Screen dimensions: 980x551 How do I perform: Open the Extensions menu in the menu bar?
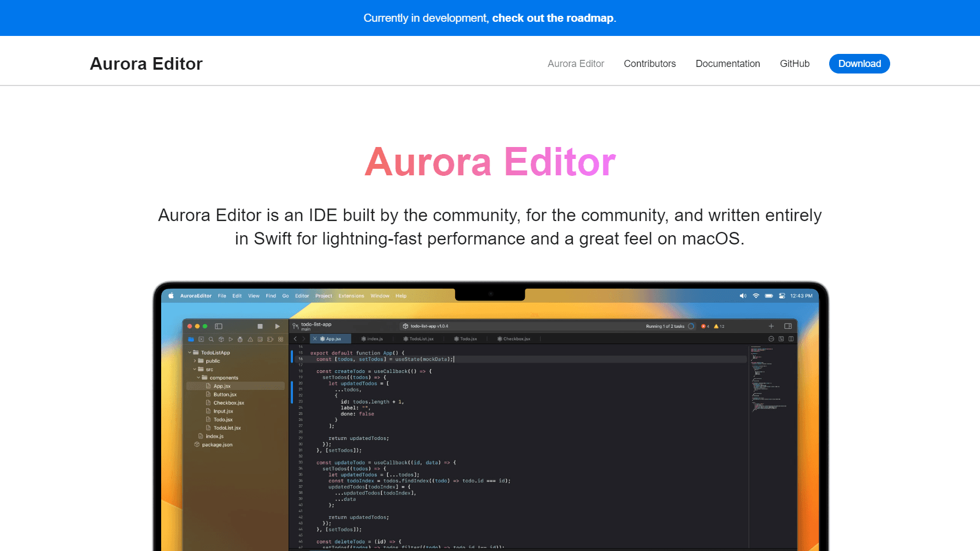click(x=351, y=296)
